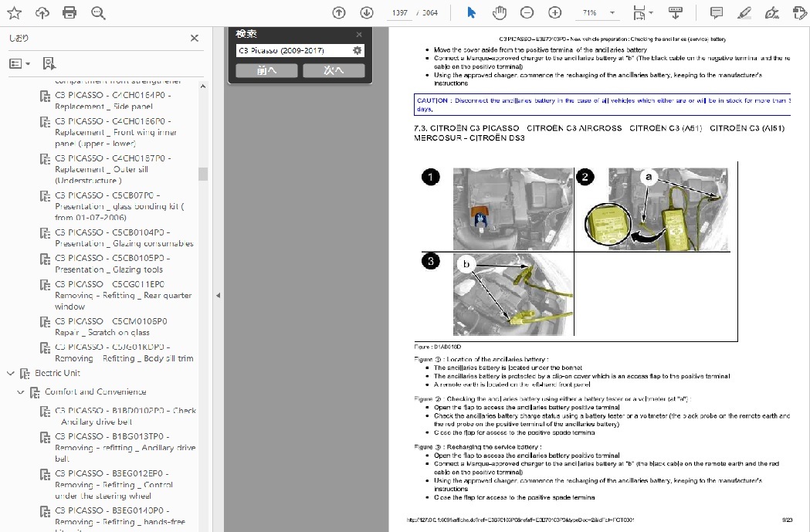Viewport: 810px width, 532px height.
Task: Select the Comfort and Convenience bookmark label
Action: pyautogui.click(x=96, y=391)
